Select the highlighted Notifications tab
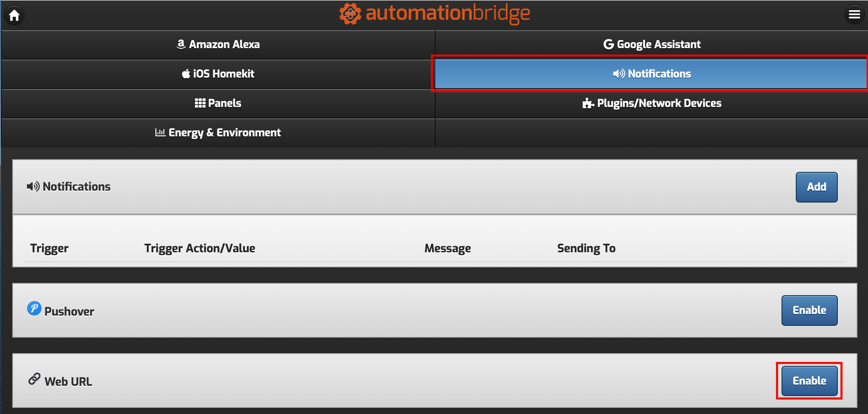The height and width of the screenshot is (414, 868). [x=651, y=74]
